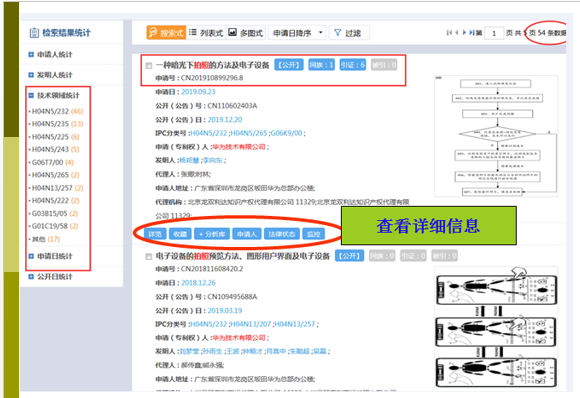Click 监控 button

(313, 234)
